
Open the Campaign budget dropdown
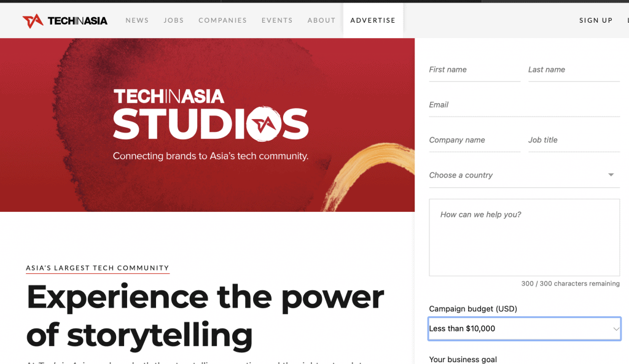tap(525, 329)
